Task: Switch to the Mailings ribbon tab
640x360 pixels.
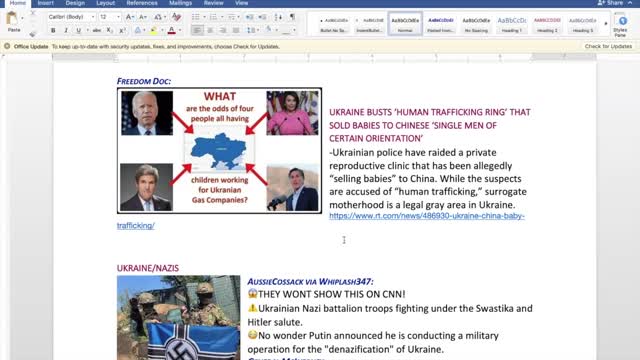Action: coord(180,3)
